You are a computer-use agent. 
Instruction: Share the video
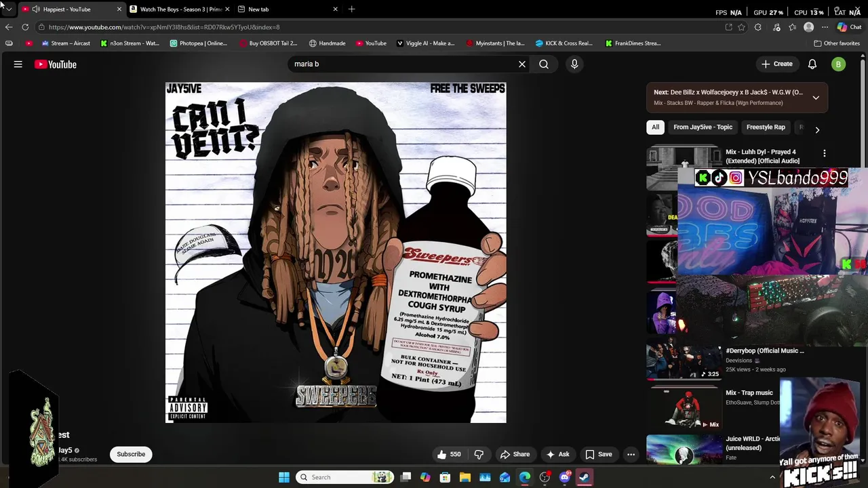point(515,454)
